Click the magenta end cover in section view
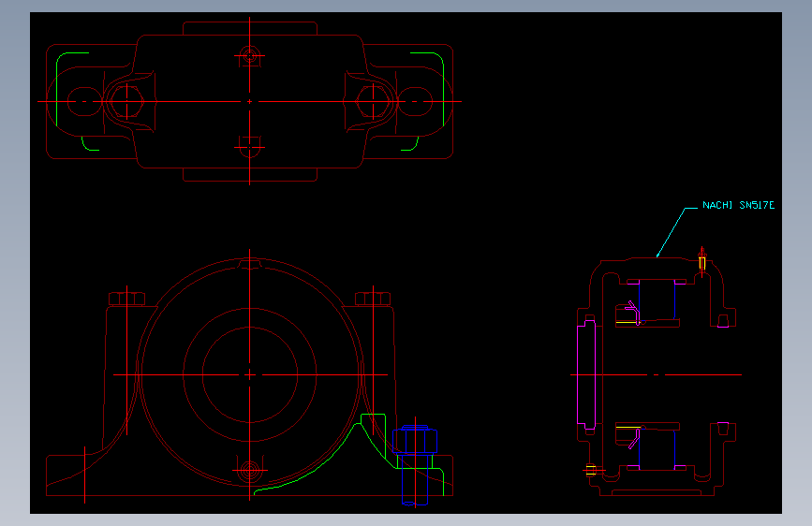 click(586, 374)
